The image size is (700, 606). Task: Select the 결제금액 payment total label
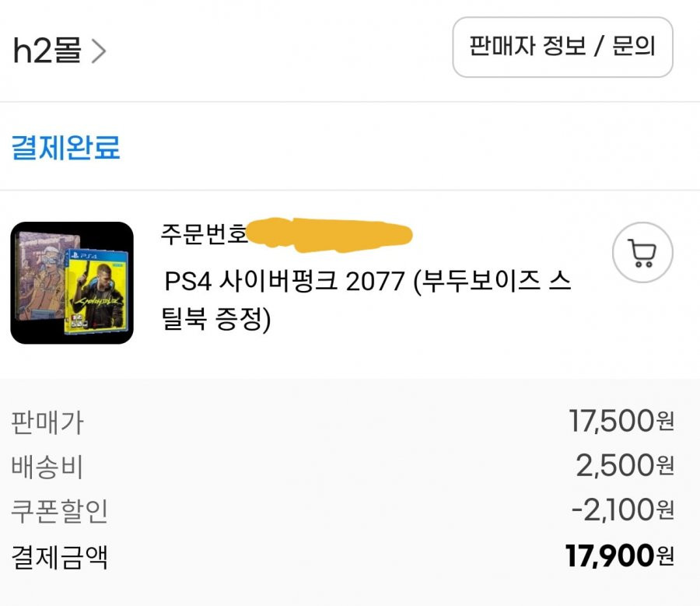pyautogui.click(x=59, y=557)
